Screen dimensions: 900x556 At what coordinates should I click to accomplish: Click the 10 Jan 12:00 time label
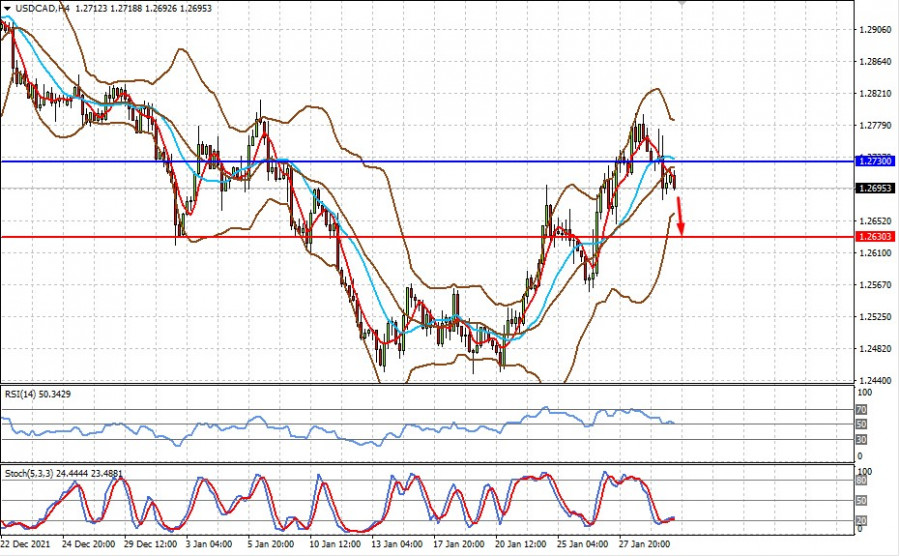335,544
